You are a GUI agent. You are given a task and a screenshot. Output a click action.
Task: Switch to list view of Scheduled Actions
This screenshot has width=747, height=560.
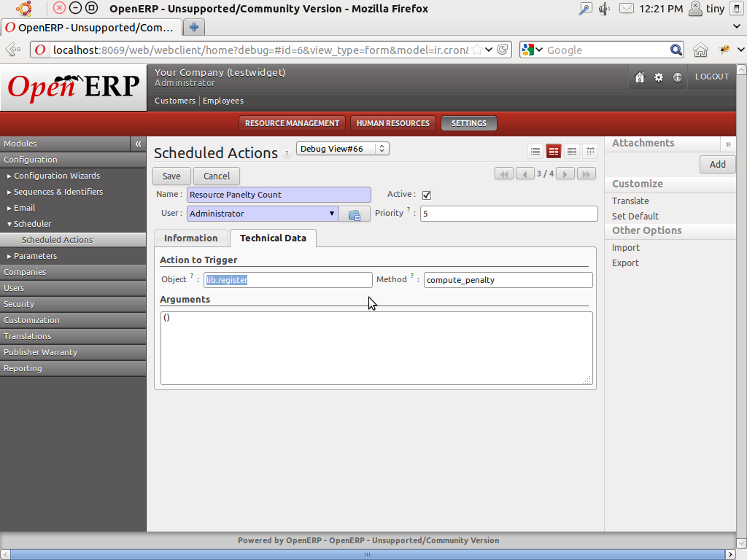[535, 151]
